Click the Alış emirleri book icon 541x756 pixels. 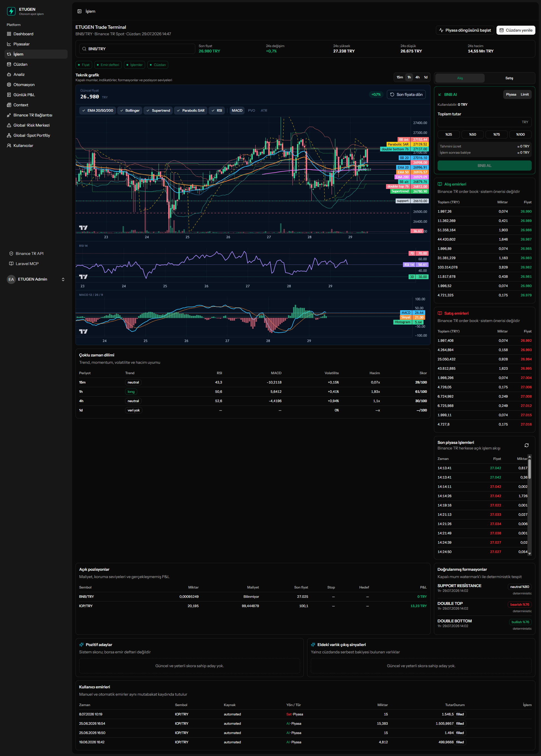[x=440, y=184]
